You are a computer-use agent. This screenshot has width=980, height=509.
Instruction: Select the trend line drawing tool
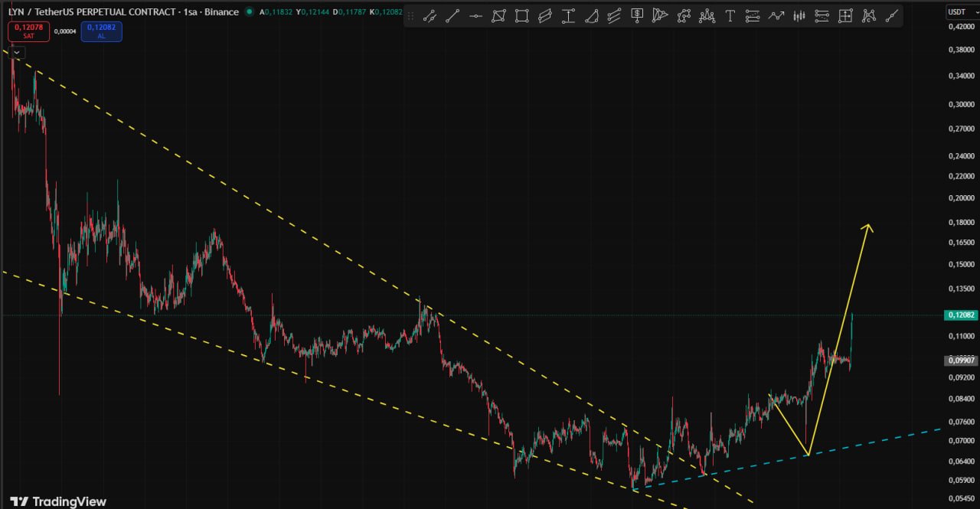[452, 15]
